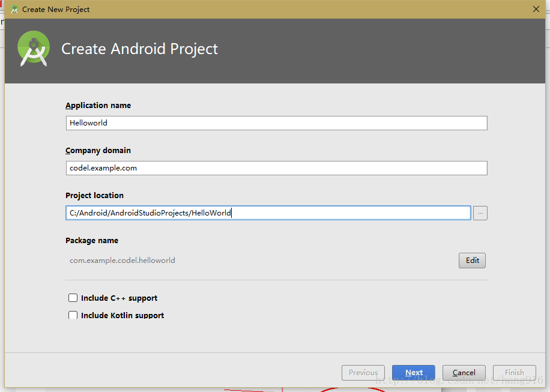Screen dimensions: 550x392
Task: Focus the Application name Helloworld field
Action: (x=276, y=123)
